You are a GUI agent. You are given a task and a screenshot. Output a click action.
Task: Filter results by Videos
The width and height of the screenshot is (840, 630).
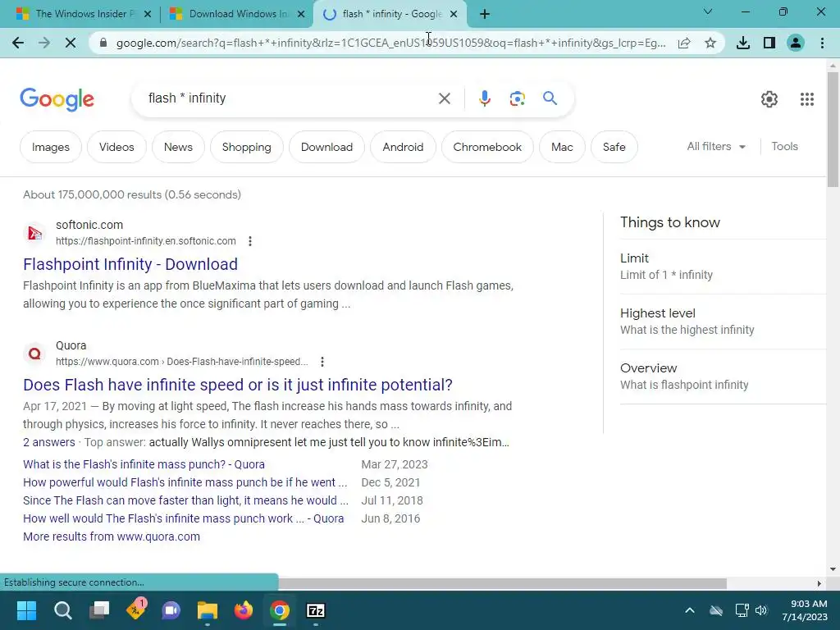click(x=116, y=147)
